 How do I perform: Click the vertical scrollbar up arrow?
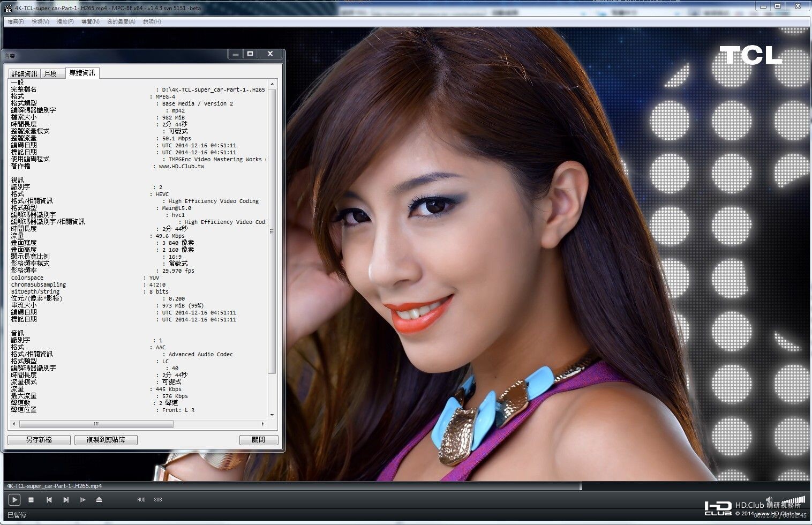click(272, 84)
